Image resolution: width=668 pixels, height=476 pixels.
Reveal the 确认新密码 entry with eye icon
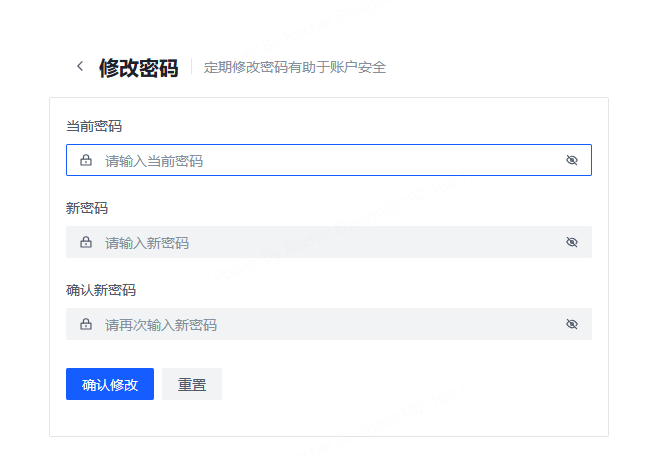[x=572, y=324]
